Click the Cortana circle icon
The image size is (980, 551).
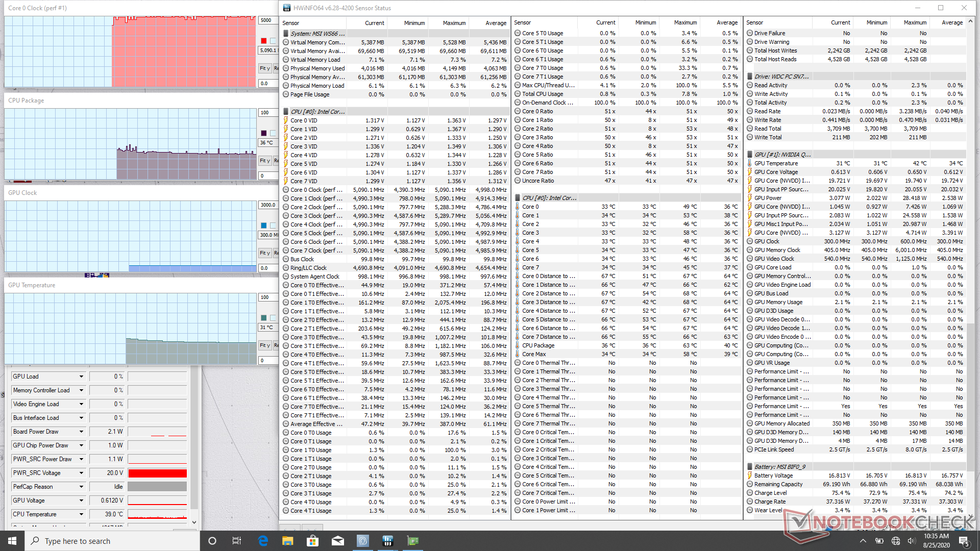[x=212, y=541]
